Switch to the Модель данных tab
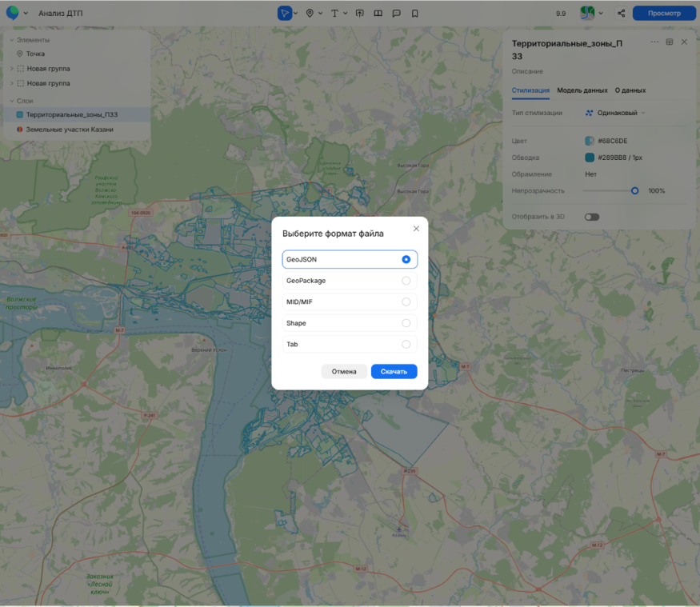 582,90
